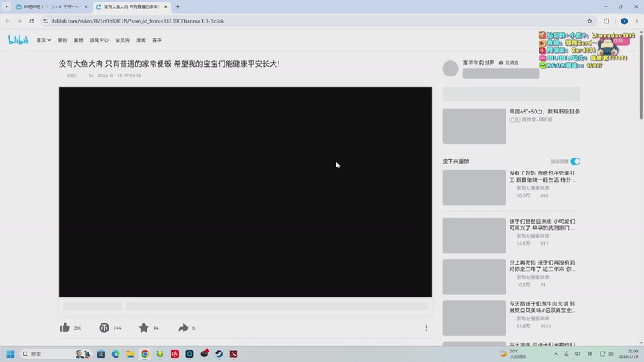Favorite the video with star icon
Screen dimensions: 644x362
144,327
